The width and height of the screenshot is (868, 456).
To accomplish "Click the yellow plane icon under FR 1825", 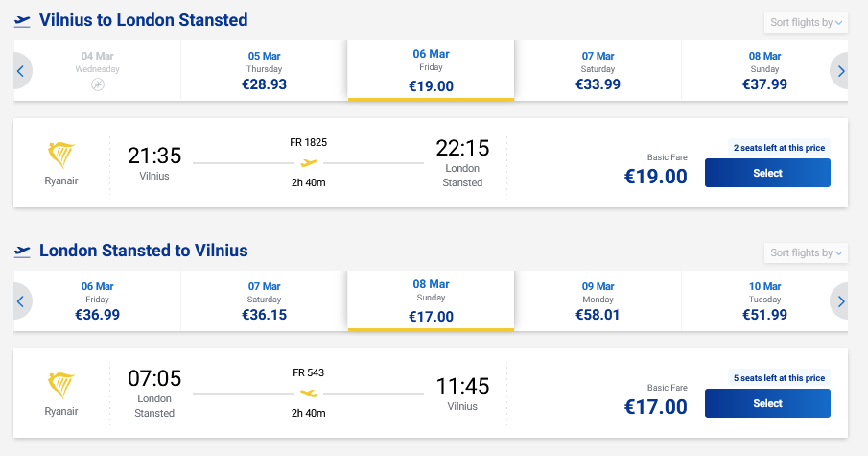I will point(309,162).
